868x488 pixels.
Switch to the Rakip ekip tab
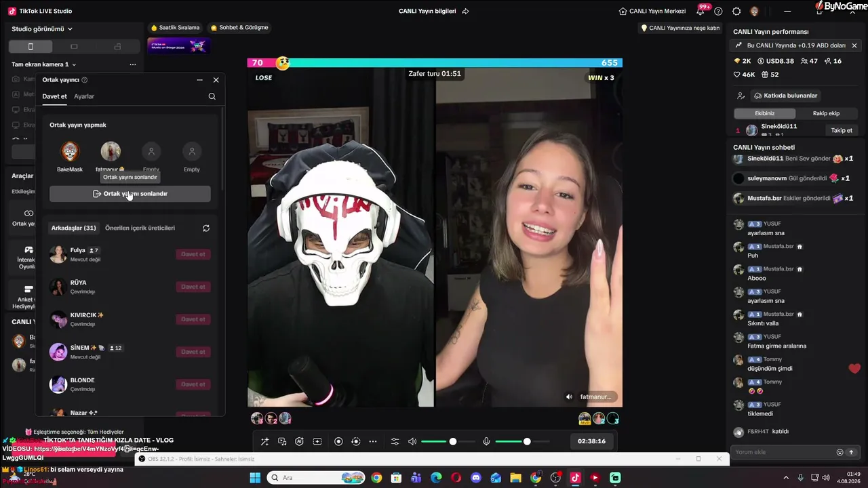[x=826, y=113]
